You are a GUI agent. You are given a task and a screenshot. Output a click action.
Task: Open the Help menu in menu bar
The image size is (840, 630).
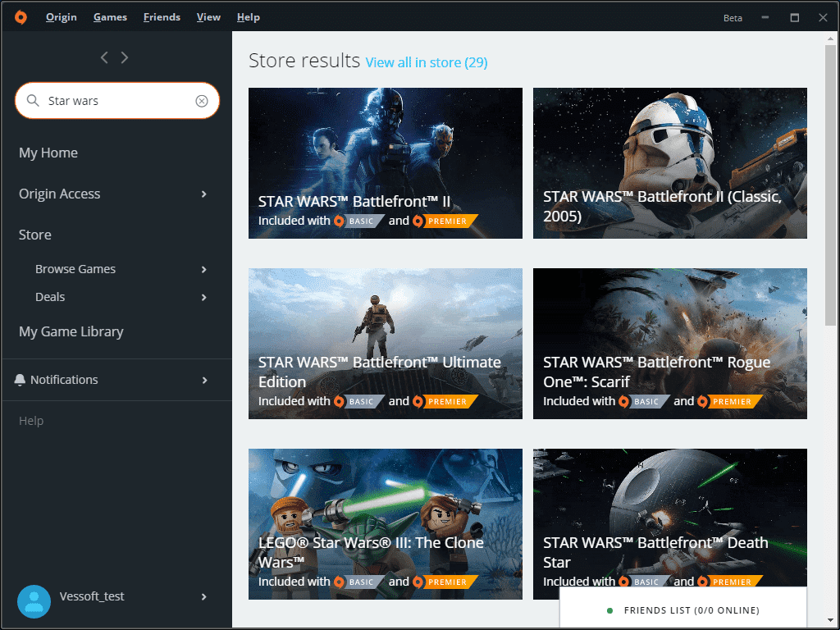(x=249, y=17)
